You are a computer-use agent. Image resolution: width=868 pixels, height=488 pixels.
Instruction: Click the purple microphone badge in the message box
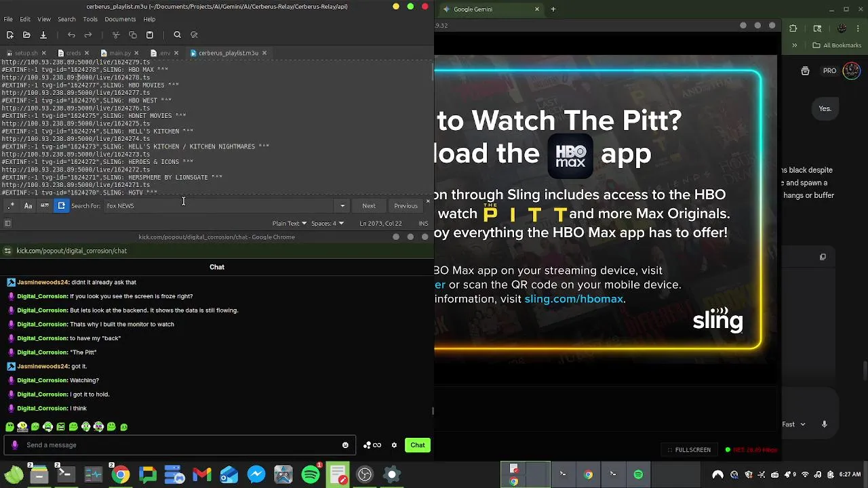(14, 445)
